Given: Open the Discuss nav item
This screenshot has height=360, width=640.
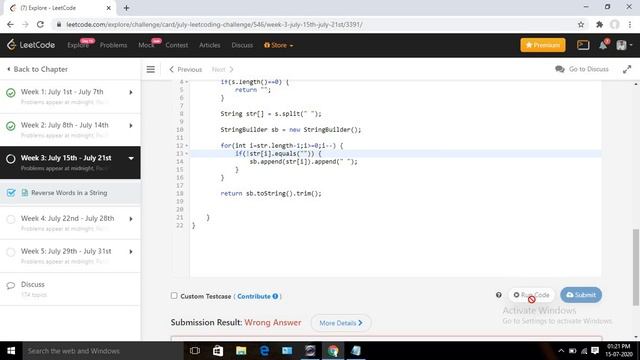Looking at the screenshot, I should pyautogui.click(x=242, y=45).
